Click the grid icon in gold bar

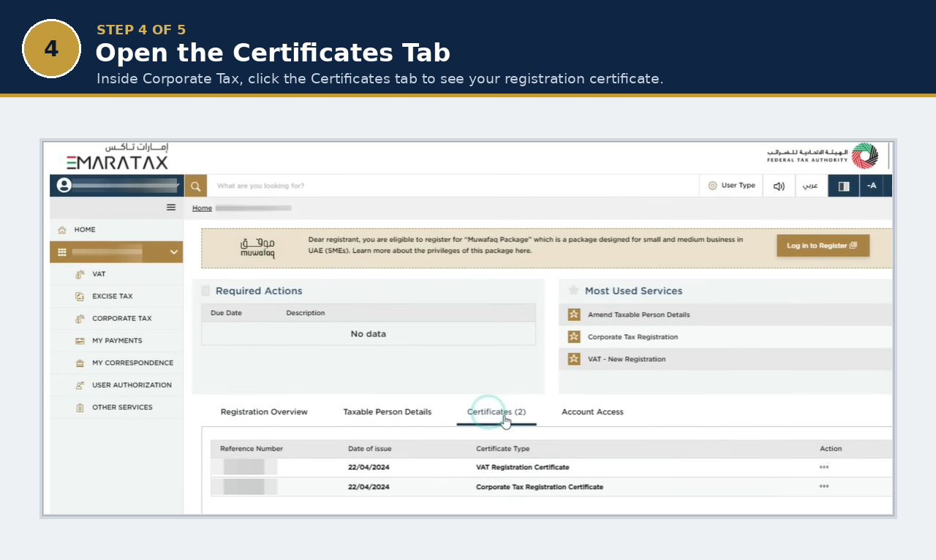(x=62, y=252)
